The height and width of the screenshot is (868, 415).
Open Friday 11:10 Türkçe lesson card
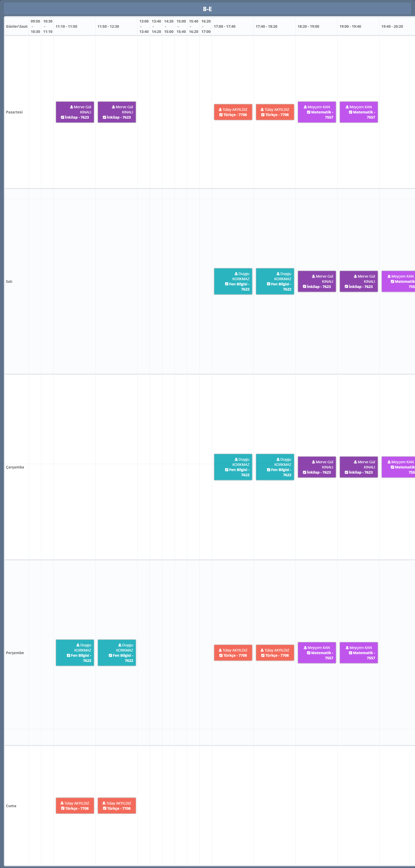[x=75, y=806]
